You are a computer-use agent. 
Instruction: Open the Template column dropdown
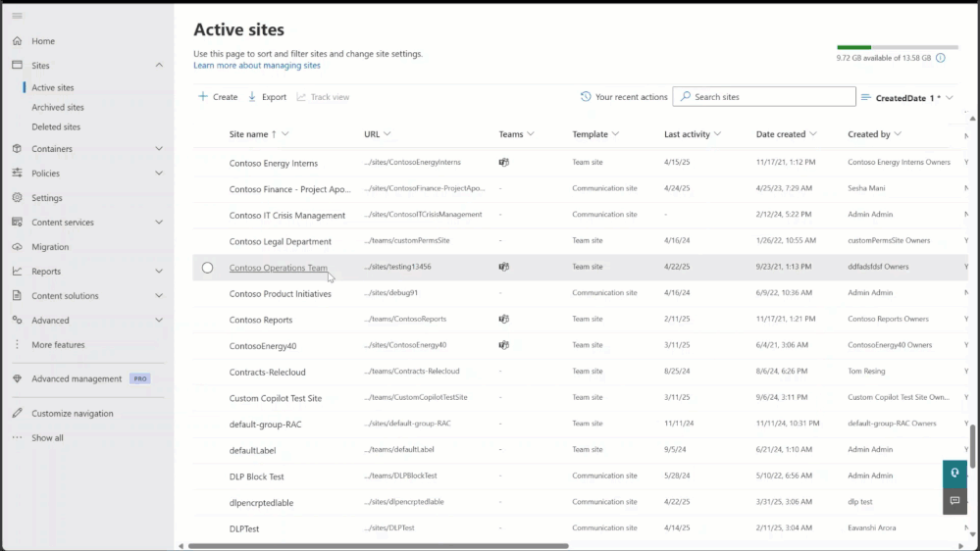point(616,133)
